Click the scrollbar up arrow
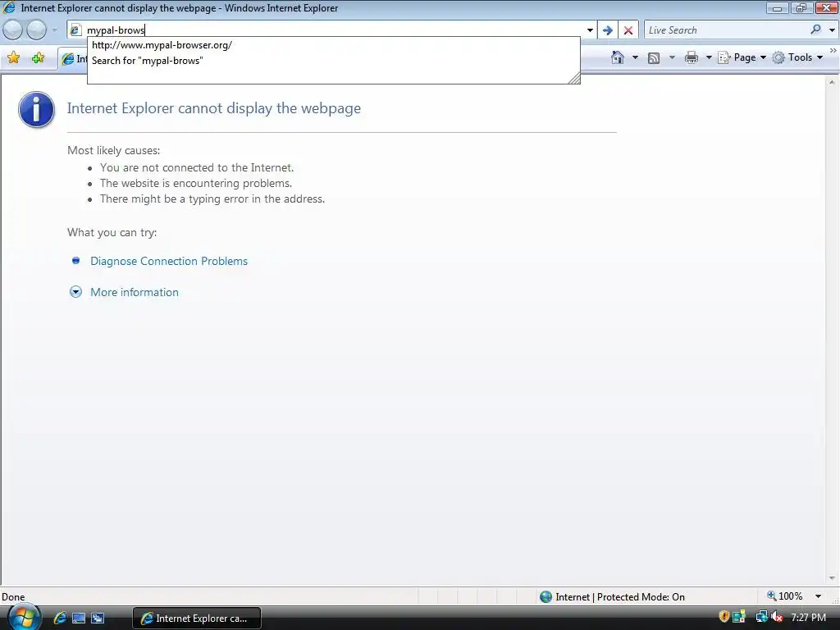 (832, 83)
